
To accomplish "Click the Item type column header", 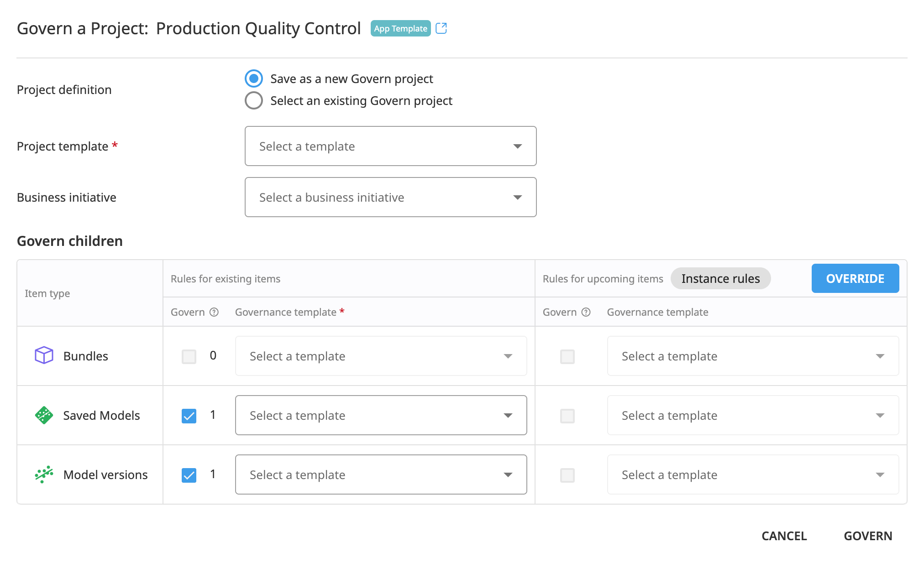I will click(x=47, y=293).
